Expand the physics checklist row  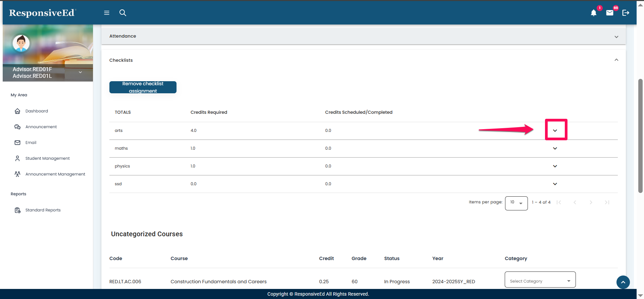click(555, 166)
